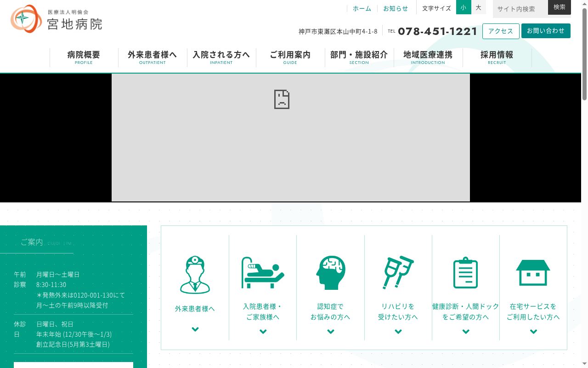Click the address 神戸市東灘区本山中町4-1-8
Image resolution: width=588 pixels, height=368 pixels.
coord(338,31)
